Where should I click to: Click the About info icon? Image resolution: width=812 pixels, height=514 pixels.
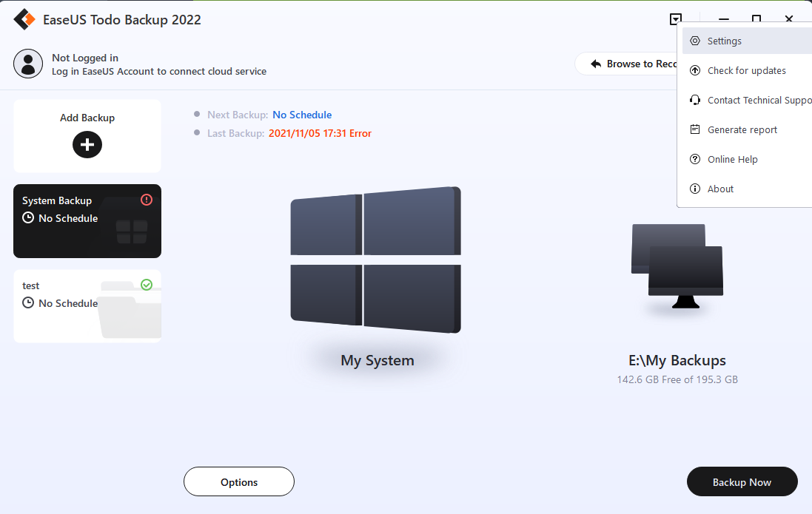click(695, 189)
